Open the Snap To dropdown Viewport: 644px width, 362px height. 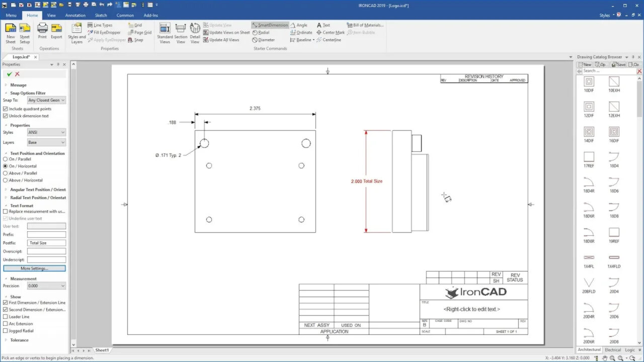click(46, 100)
